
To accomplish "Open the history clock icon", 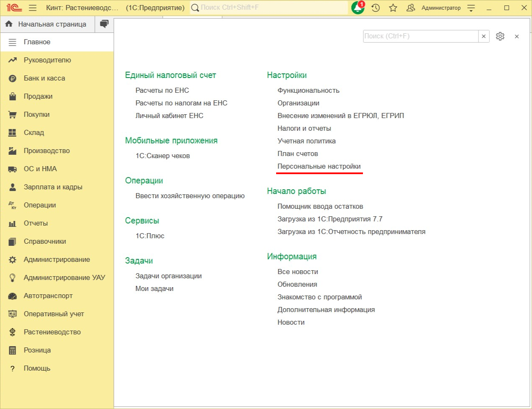I will [376, 8].
